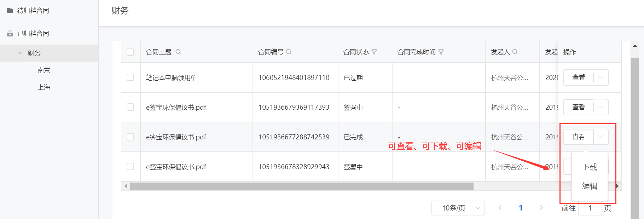The image size is (644, 219).
Task: Toggle the select-all header checkbox
Action: pos(130,52)
